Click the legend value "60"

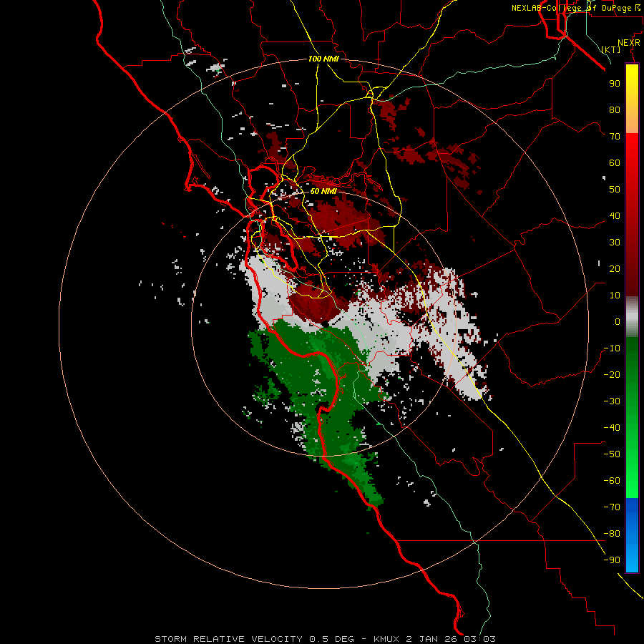point(615,163)
